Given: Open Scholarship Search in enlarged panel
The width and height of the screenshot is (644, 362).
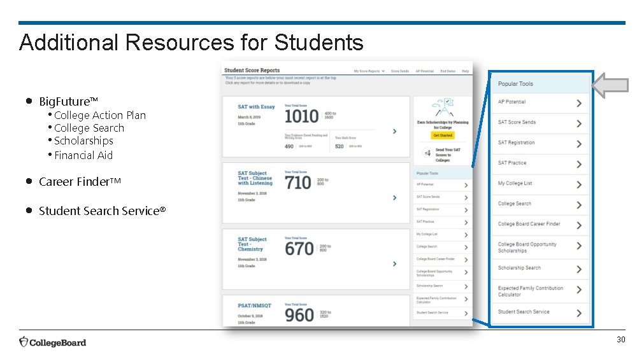Looking at the screenshot, I should pyautogui.click(x=520, y=268).
